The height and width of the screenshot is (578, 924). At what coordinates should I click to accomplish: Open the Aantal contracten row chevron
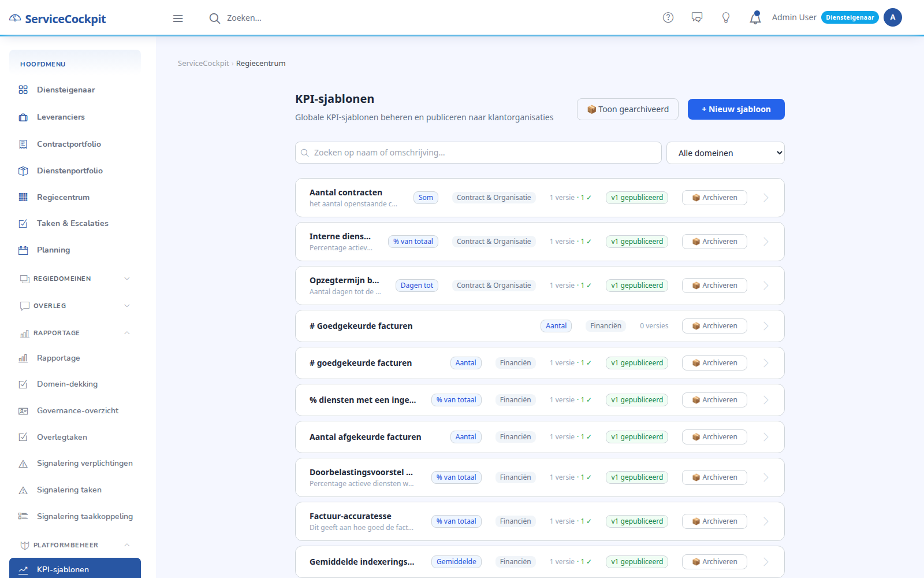point(766,198)
